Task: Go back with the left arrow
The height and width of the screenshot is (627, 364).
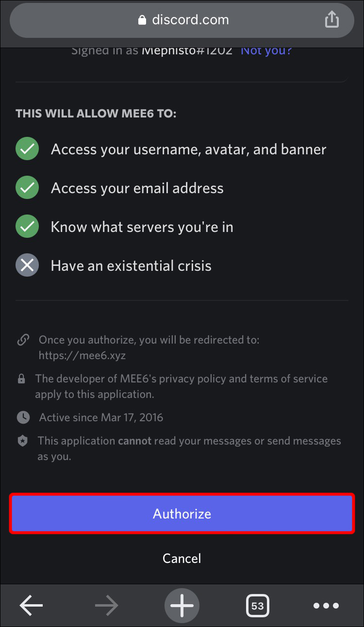Action: point(32,605)
